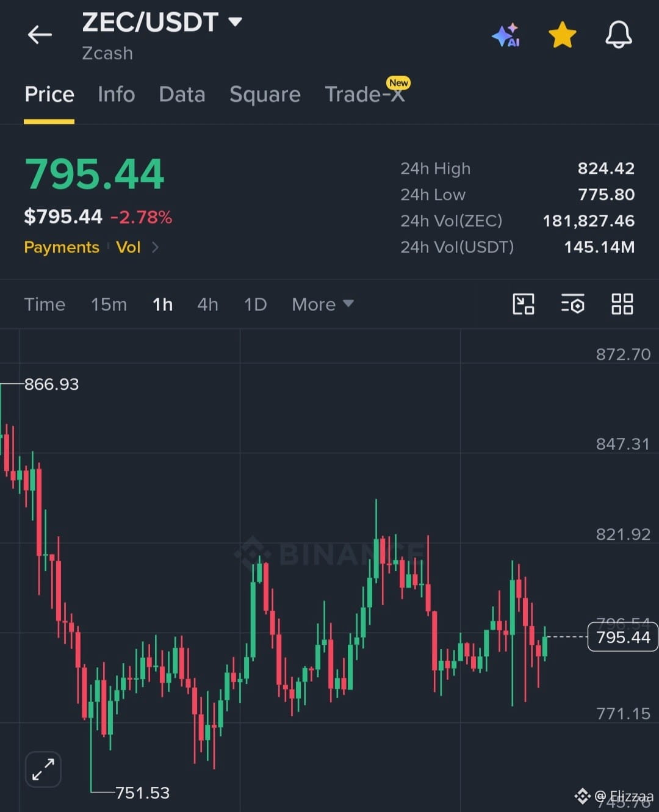Open the Trade-X tab
Screen dimensions: 659x812
[x=365, y=95]
